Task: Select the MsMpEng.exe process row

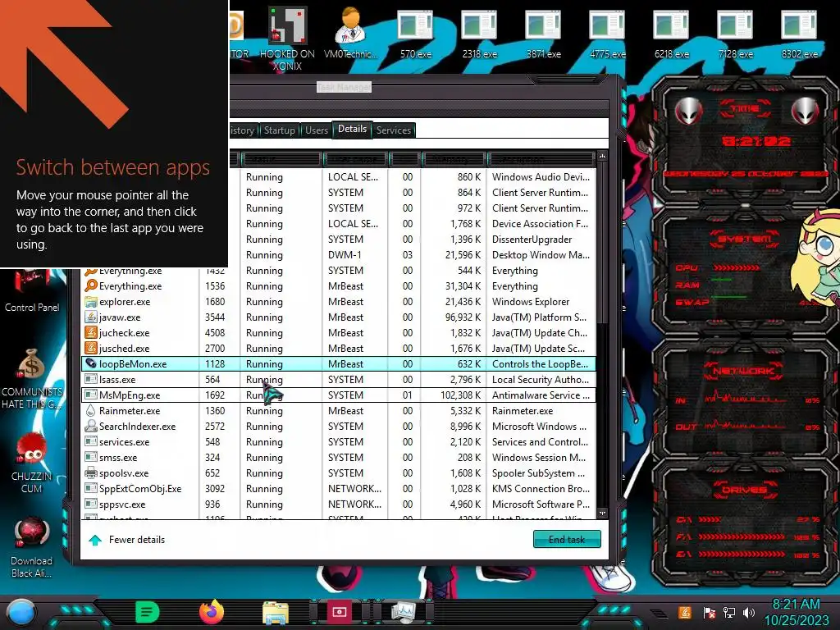Action: pyautogui.click(x=338, y=395)
